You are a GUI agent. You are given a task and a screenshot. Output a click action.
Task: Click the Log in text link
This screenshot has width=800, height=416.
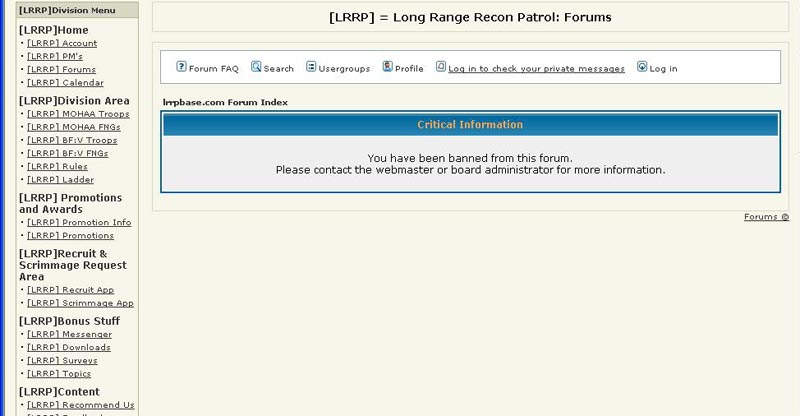click(x=663, y=69)
